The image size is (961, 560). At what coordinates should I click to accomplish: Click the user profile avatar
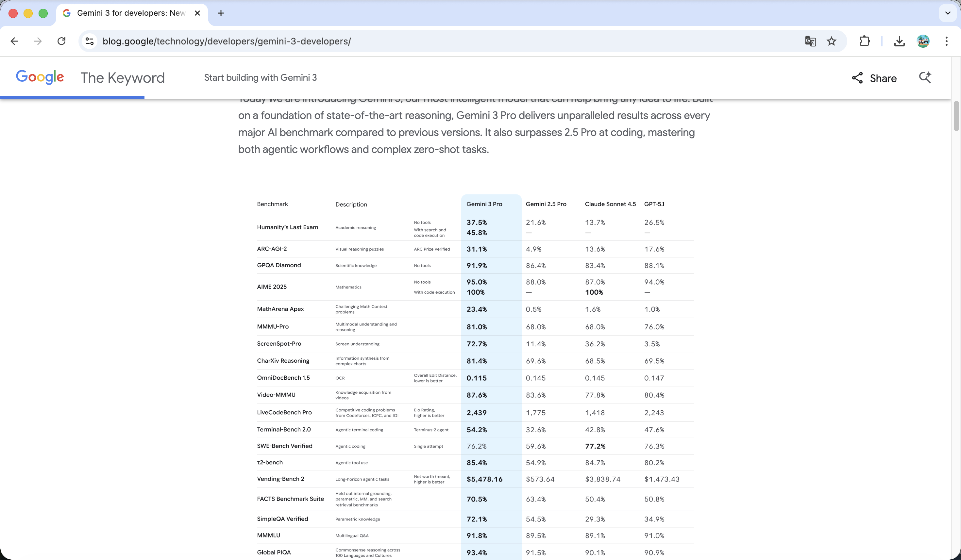pos(923,41)
